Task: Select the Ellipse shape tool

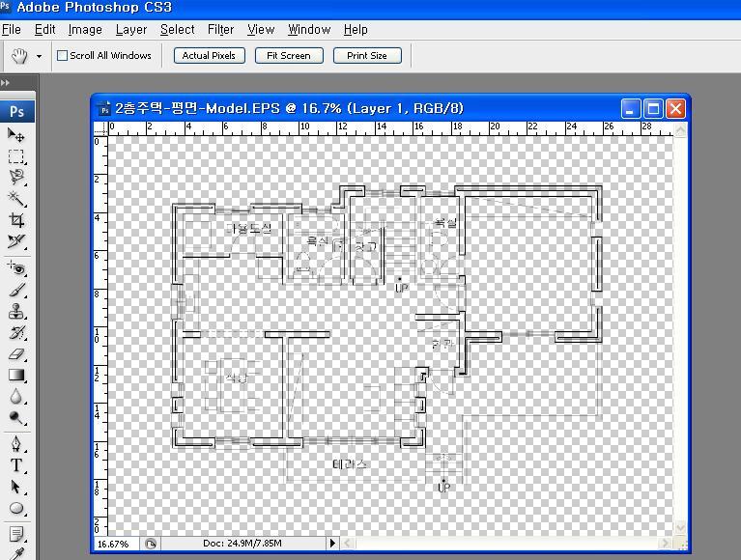Action: pos(16,508)
